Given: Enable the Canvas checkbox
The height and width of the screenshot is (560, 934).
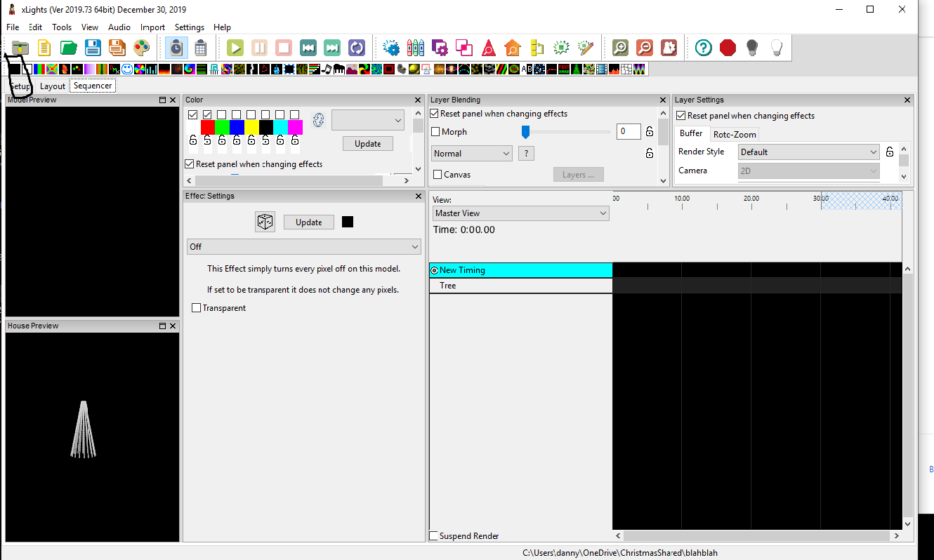Looking at the screenshot, I should pyautogui.click(x=438, y=175).
